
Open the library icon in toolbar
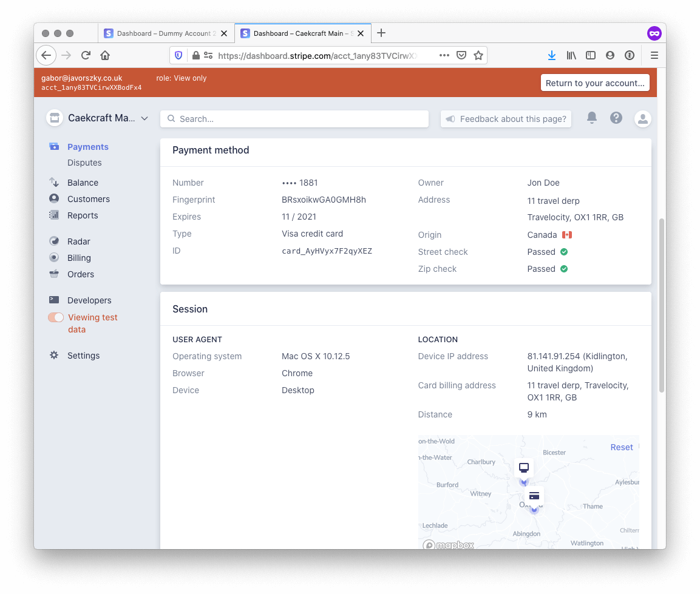coord(571,55)
